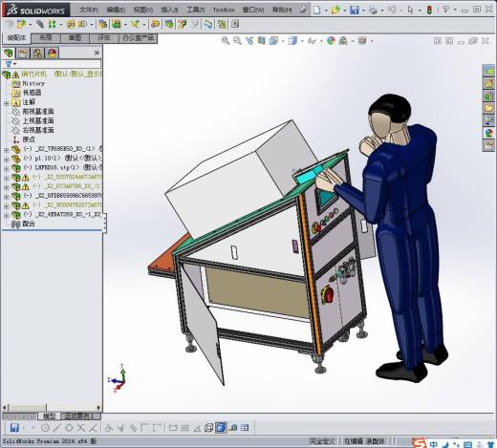Select the 模型 model tab at bottom

[x=50, y=416]
